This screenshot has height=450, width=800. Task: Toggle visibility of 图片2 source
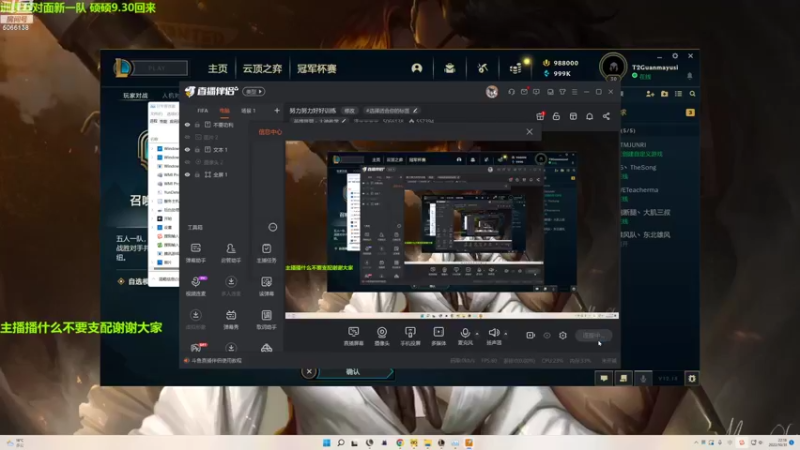[x=187, y=137]
